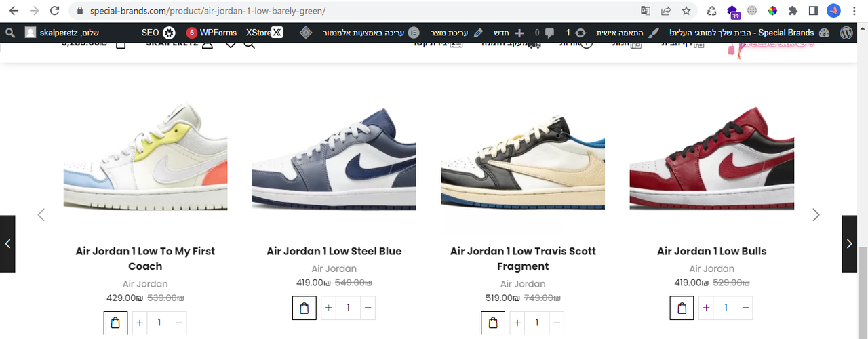
Task: Open the SEO menu in admin bar
Action: point(159,33)
